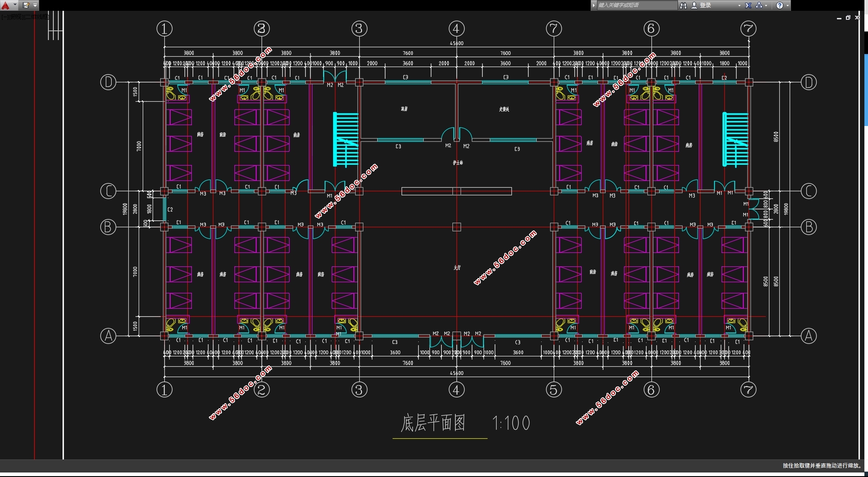Open the 俯视 view controls menu
Image resolution: width=868 pixels, height=477 pixels.
coord(15,17)
